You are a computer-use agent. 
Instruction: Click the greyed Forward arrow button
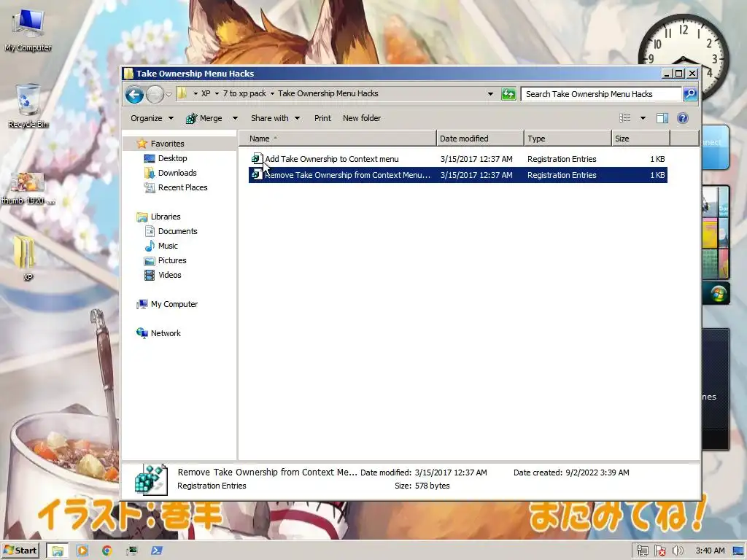(x=155, y=94)
